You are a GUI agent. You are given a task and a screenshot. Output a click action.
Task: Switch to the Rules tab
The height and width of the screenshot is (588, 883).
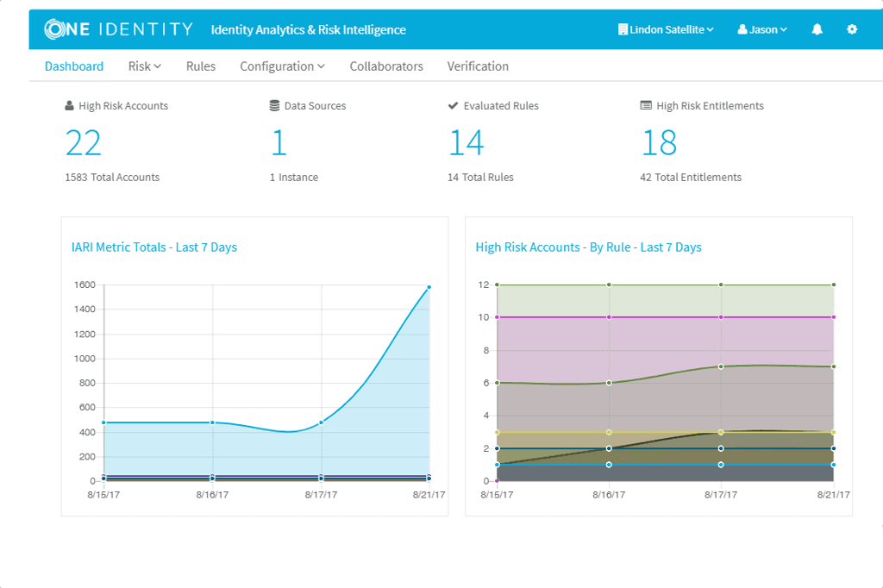coord(200,66)
